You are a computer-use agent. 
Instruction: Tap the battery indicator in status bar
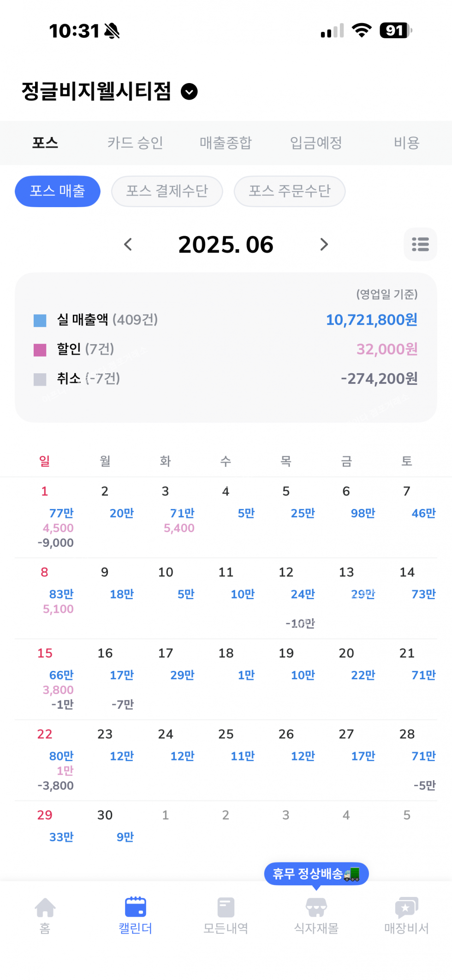point(395,30)
